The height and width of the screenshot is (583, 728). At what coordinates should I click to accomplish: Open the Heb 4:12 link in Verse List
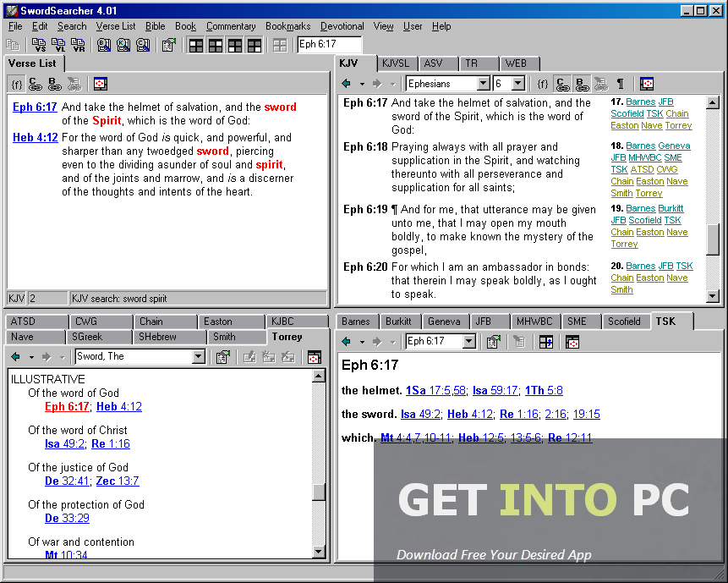pyautogui.click(x=36, y=138)
